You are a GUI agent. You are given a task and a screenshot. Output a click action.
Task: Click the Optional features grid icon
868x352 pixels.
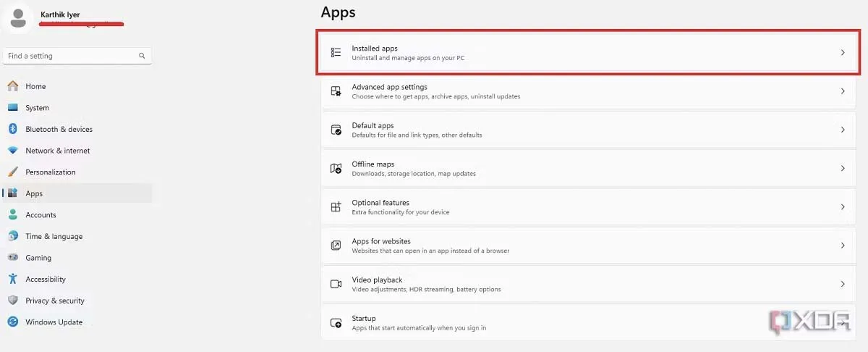point(336,207)
